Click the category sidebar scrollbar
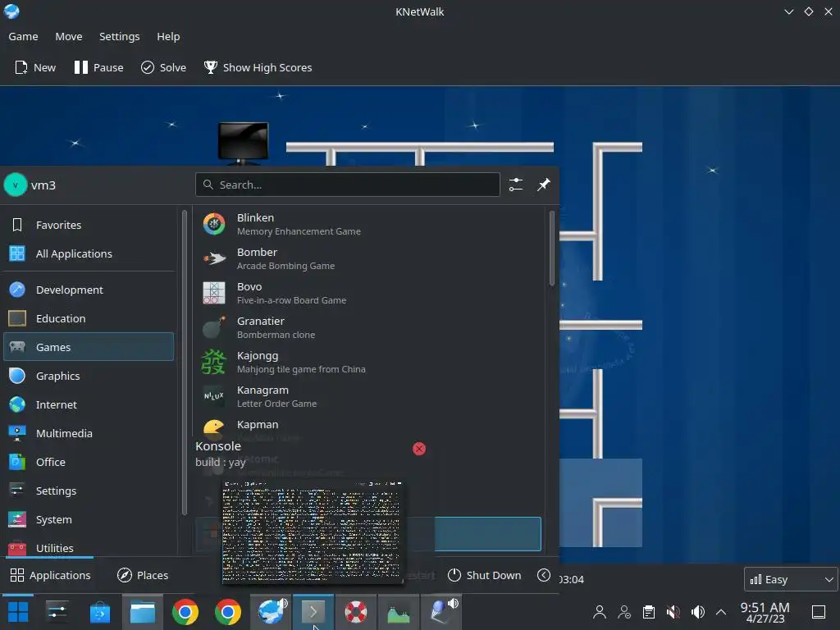This screenshot has height=630, width=840. coord(185,362)
